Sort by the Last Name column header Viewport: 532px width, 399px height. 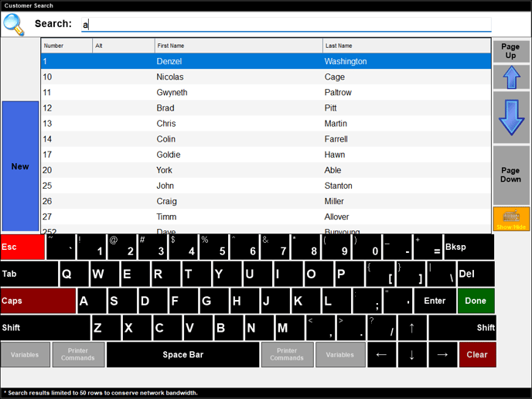pos(406,46)
